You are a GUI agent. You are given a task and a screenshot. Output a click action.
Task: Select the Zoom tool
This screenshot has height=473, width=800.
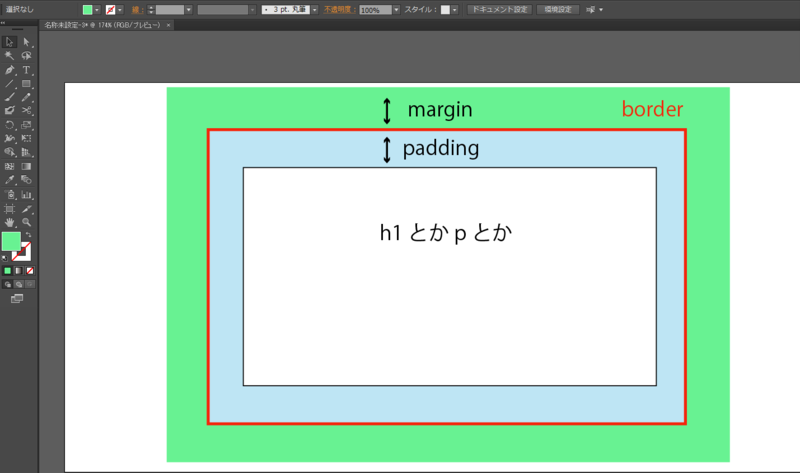(x=26, y=222)
